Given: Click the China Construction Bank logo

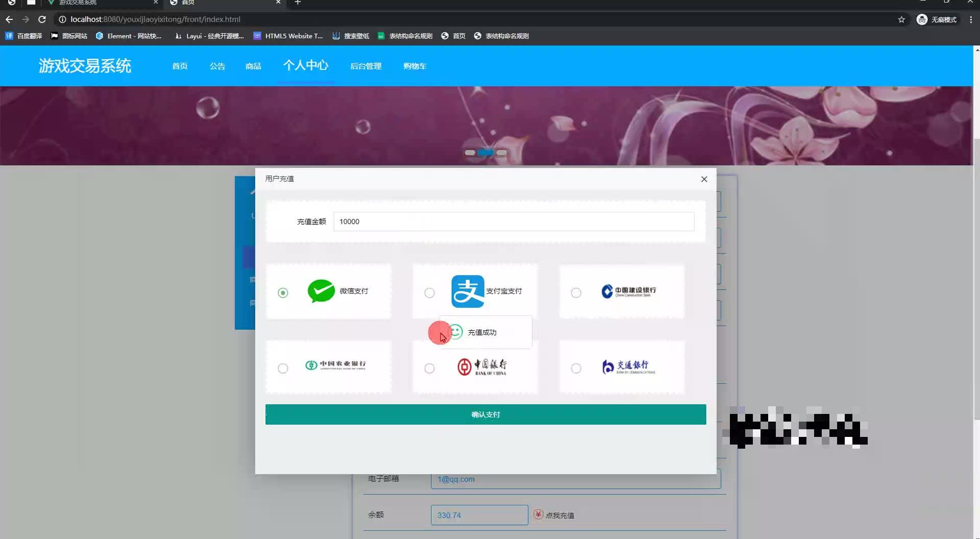Looking at the screenshot, I should [x=628, y=291].
